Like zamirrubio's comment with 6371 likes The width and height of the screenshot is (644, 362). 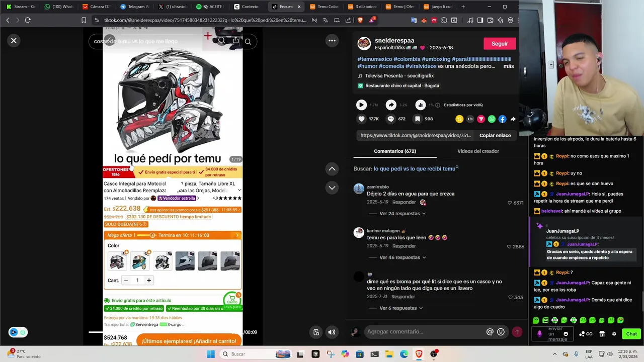[509, 203]
